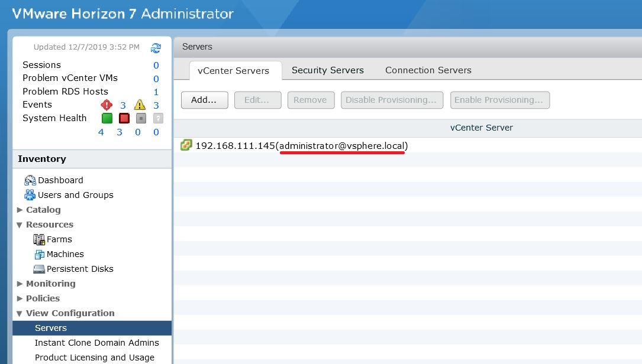The image size is (642, 364).
Task: Open the Dashboard via its icon
Action: (30, 180)
